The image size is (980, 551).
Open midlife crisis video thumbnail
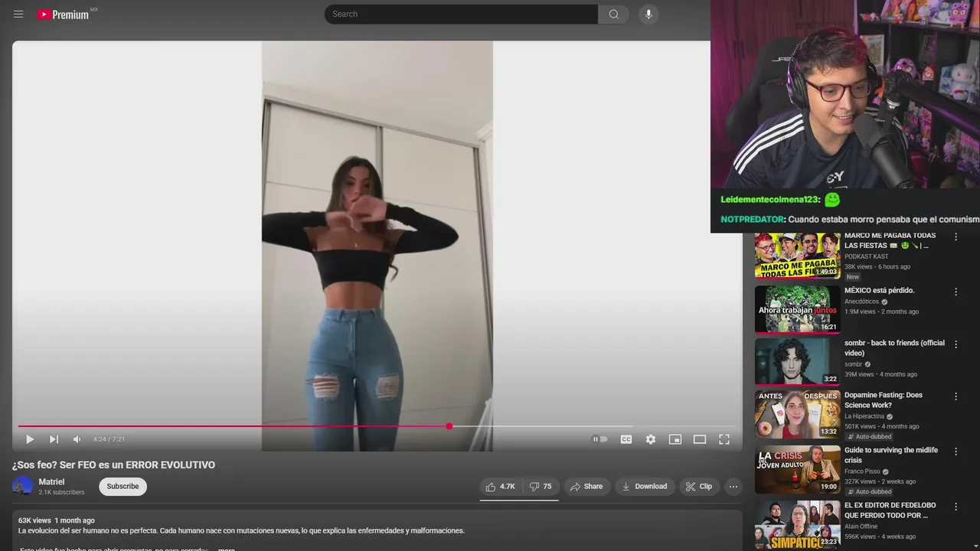tap(797, 469)
